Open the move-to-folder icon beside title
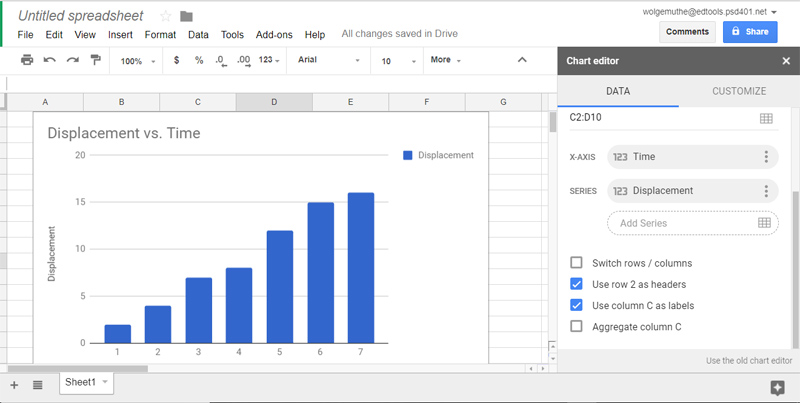The image size is (800, 403). click(x=186, y=16)
